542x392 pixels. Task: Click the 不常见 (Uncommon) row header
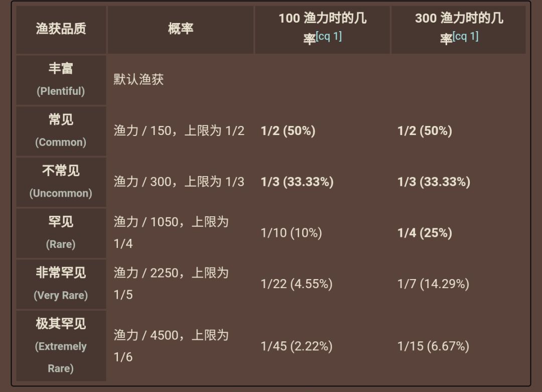61,182
